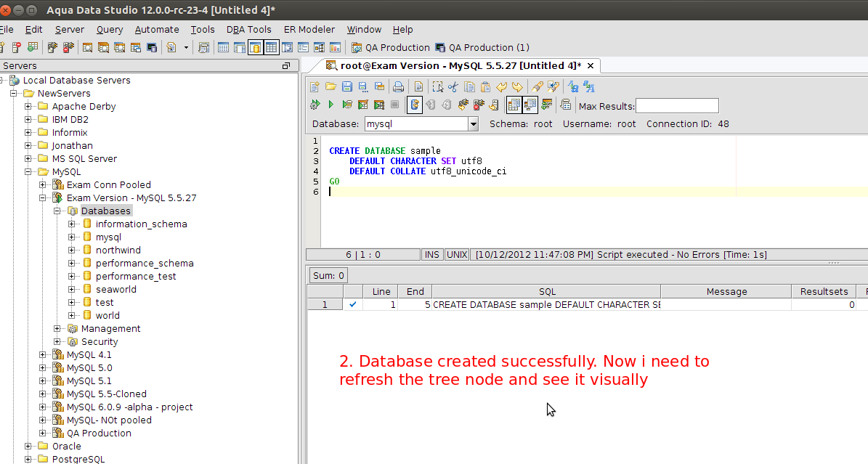This screenshot has height=464, width=868.
Task: Click the Print icon in editor toolbar
Action: click(398, 87)
